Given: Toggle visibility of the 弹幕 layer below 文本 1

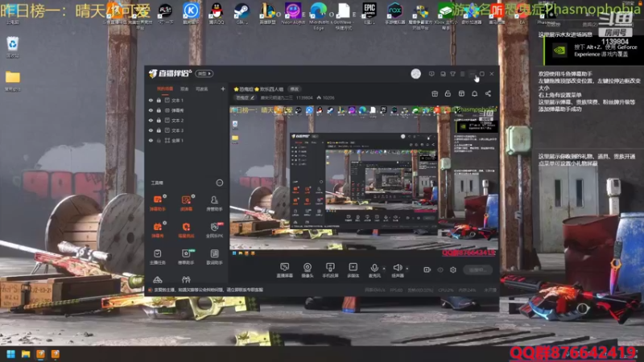Looking at the screenshot, I should (x=151, y=110).
